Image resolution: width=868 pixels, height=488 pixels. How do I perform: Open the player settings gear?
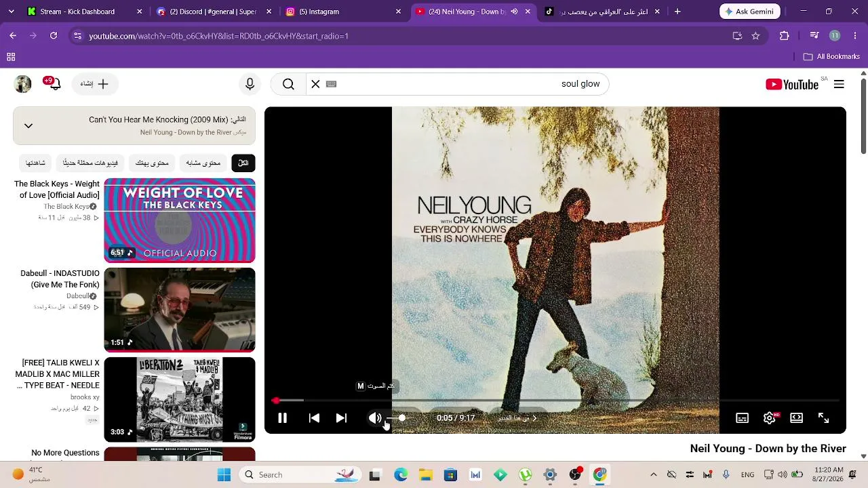click(x=769, y=418)
